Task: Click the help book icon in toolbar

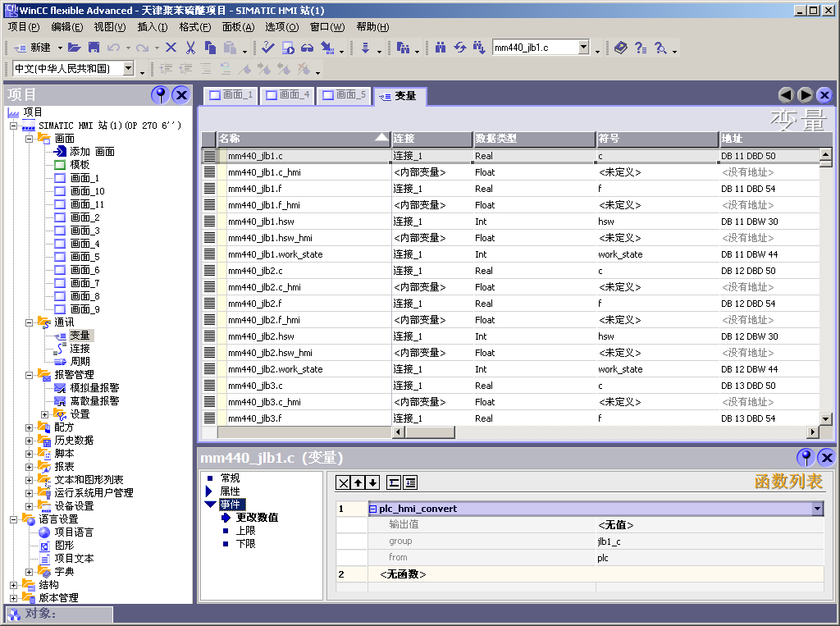Action: tap(621, 48)
